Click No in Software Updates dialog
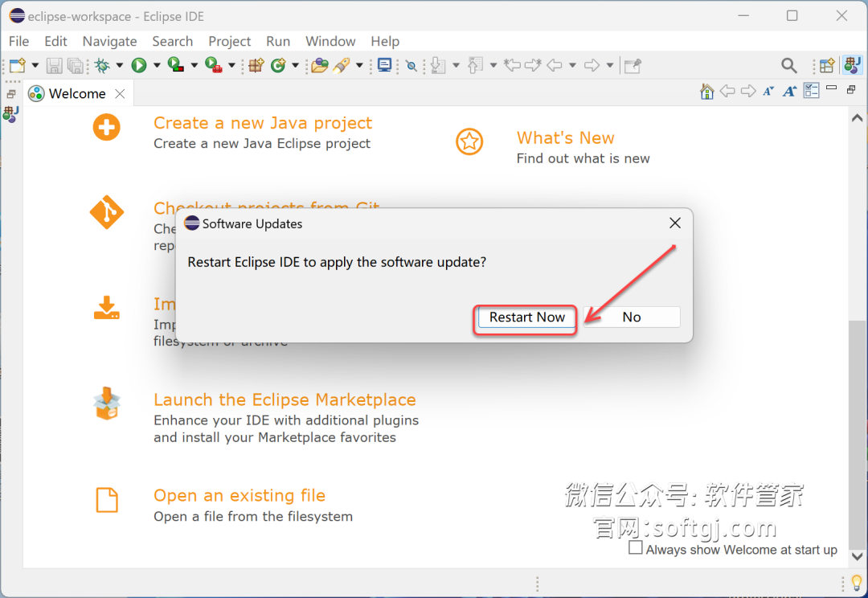This screenshot has width=868, height=598. click(632, 317)
